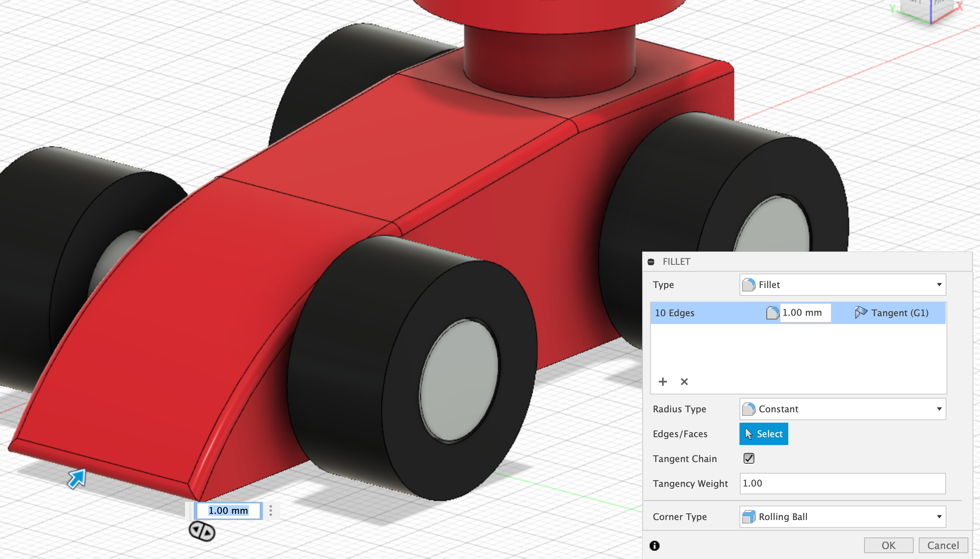Open the Radius Type dropdown showing Constant
This screenshot has width=980, height=559.
pos(843,409)
